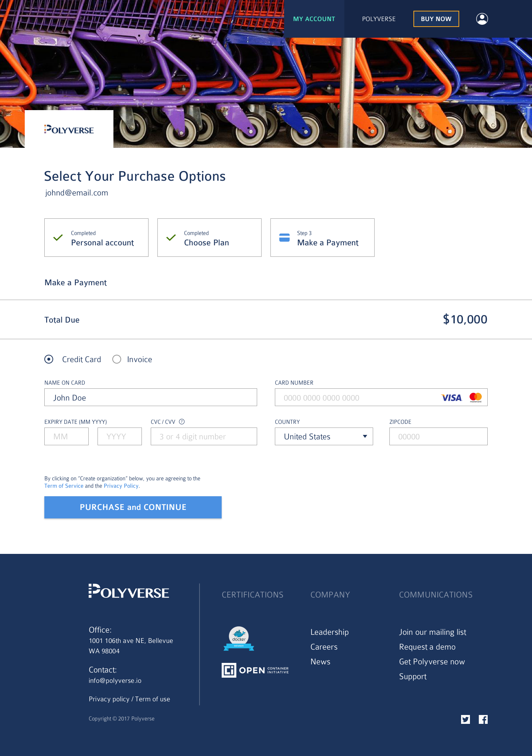532x756 pixels.
Task: Open the Term of Service link
Action: pos(64,486)
